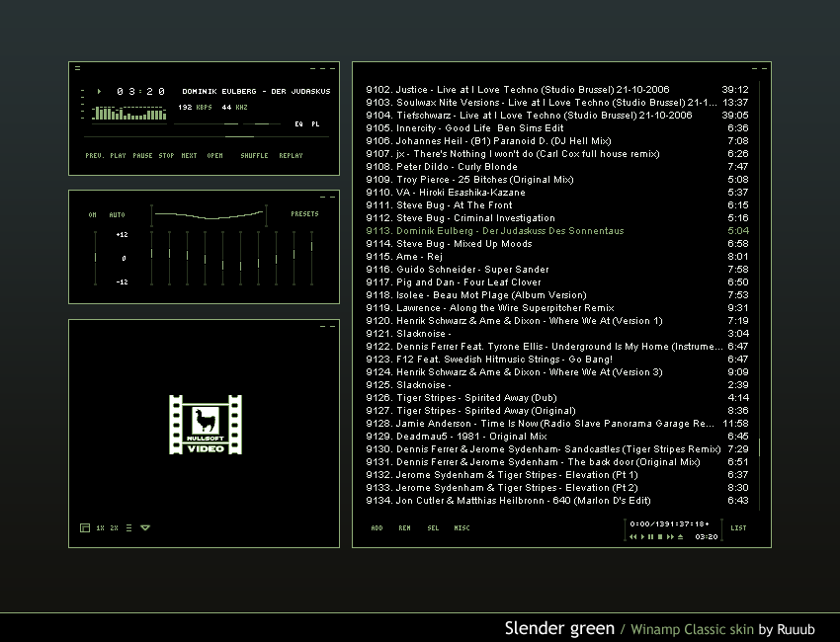Open the playlist REM menu

(404, 528)
